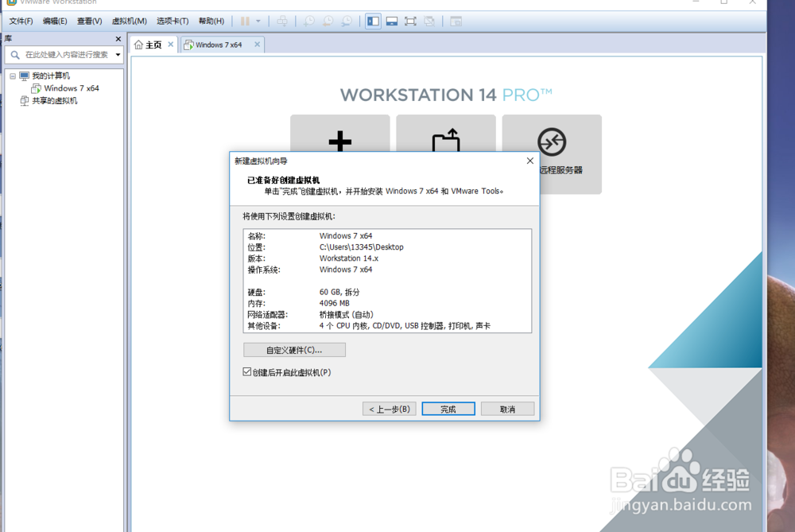
Task: Click the open virtual machine folder icon
Action: coord(446,141)
